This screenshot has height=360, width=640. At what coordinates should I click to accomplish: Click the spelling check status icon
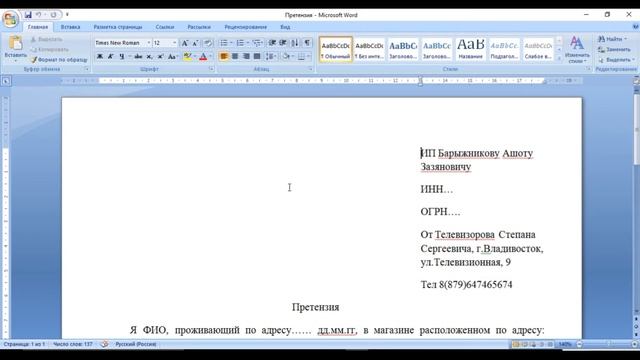pyautogui.click(x=104, y=344)
